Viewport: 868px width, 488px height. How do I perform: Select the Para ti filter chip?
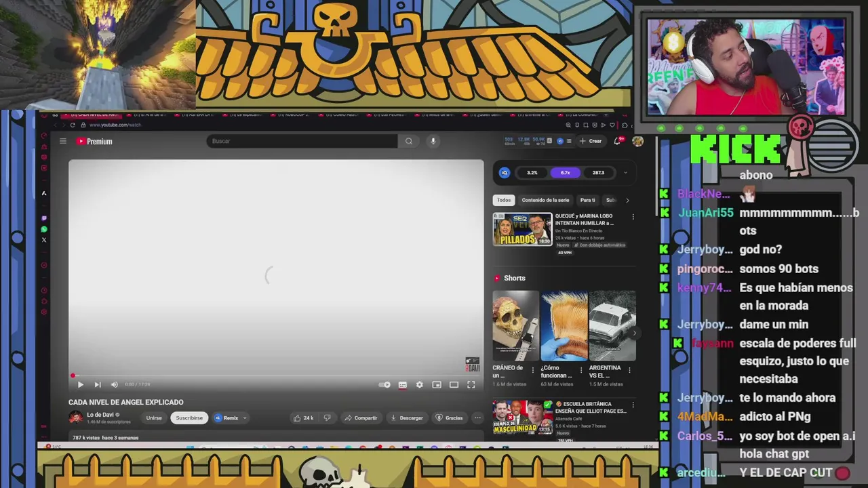(587, 200)
